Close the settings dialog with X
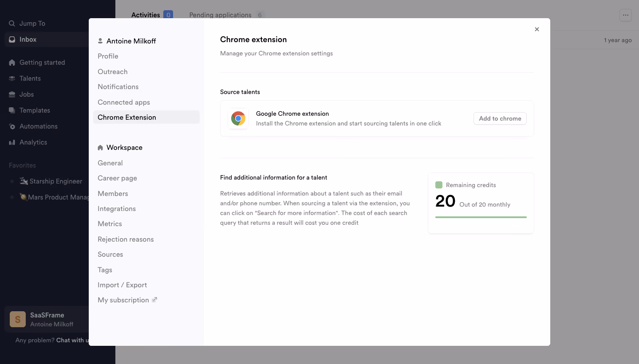Image resolution: width=639 pixels, height=364 pixels. tap(537, 29)
